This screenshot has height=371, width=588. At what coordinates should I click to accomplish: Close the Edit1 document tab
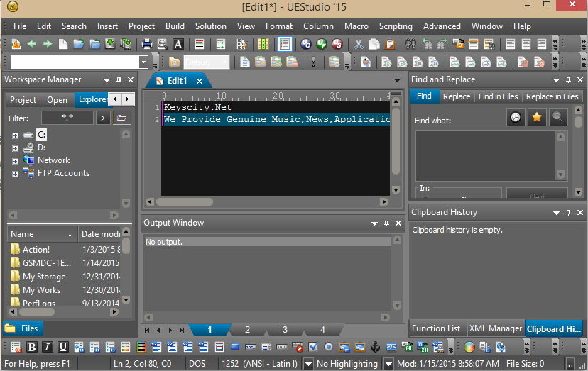[200, 81]
